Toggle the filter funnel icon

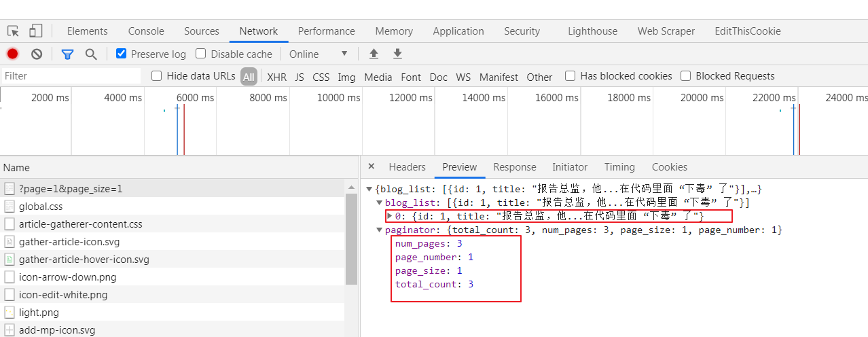(x=67, y=54)
